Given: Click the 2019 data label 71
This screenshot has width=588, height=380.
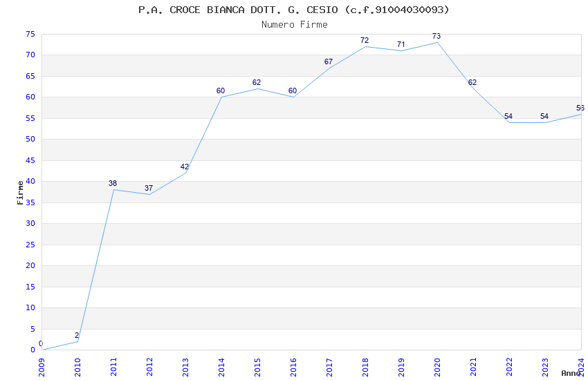Looking at the screenshot, I should pyautogui.click(x=401, y=44).
